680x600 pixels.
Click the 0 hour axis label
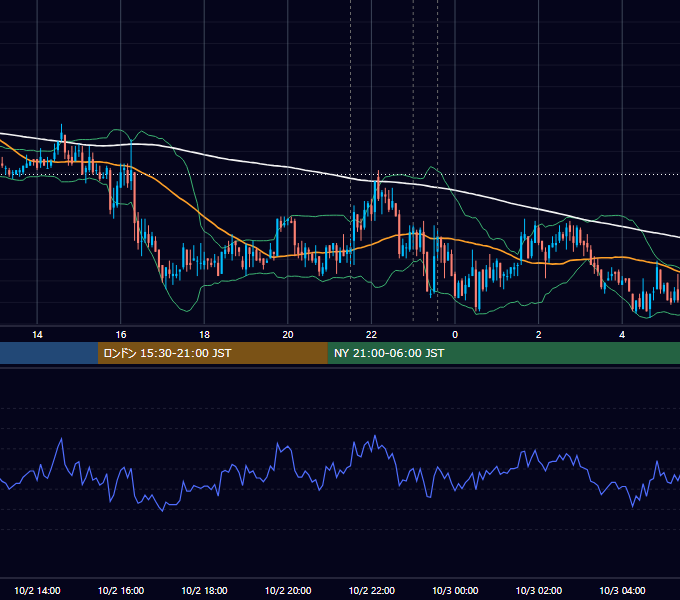[455, 335]
